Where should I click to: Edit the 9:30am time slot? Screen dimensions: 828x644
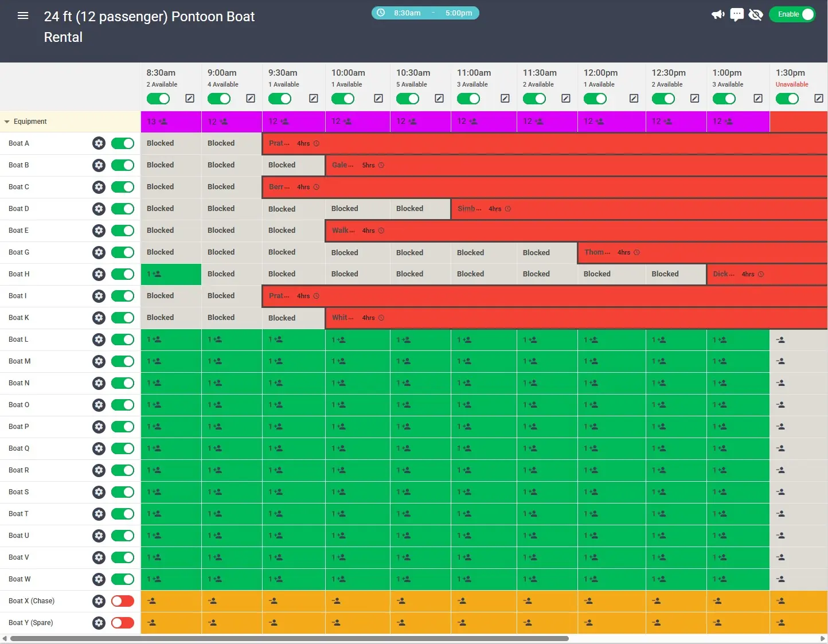(314, 99)
